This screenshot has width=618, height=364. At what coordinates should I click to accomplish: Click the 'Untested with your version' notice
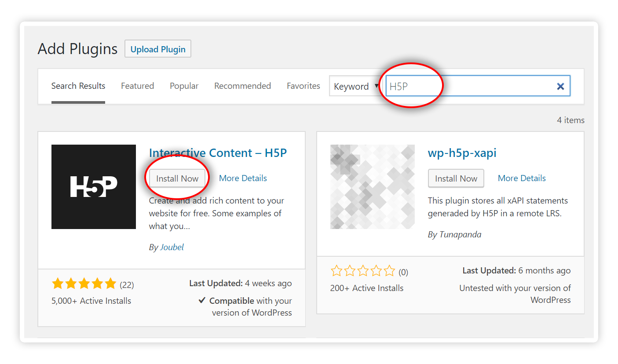pyautogui.click(x=515, y=294)
